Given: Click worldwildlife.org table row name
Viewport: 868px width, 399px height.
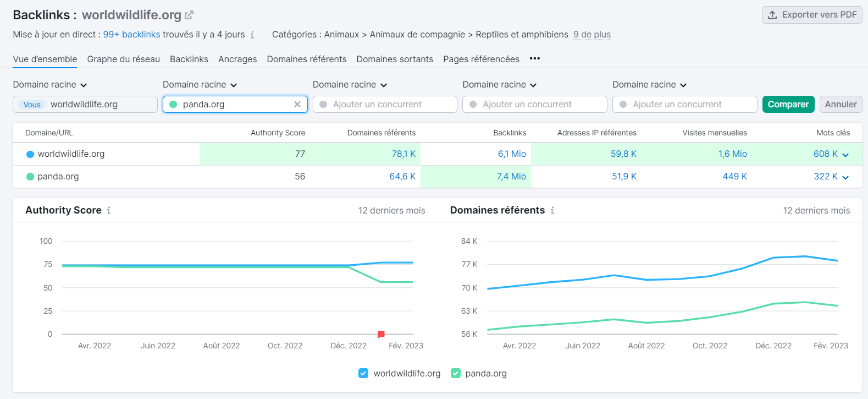Looking at the screenshot, I should [x=71, y=154].
